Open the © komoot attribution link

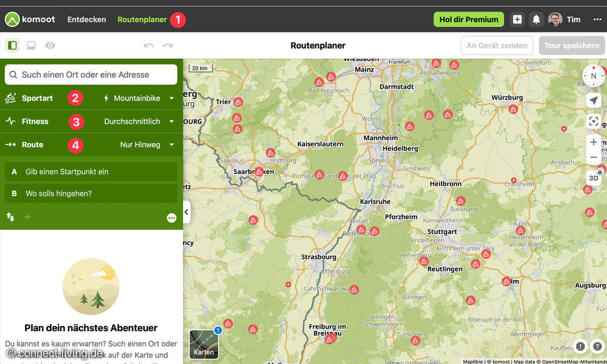pyautogui.click(x=499, y=361)
